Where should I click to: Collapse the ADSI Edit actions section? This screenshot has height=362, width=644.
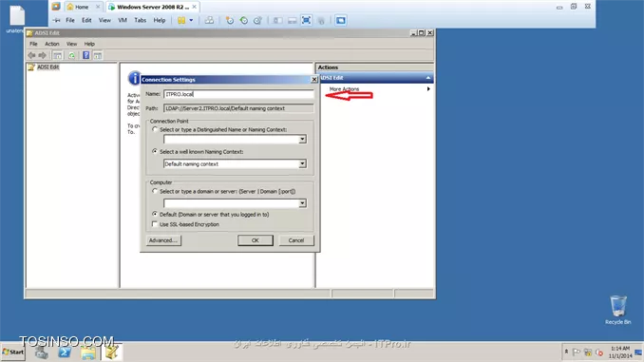(x=428, y=78)
